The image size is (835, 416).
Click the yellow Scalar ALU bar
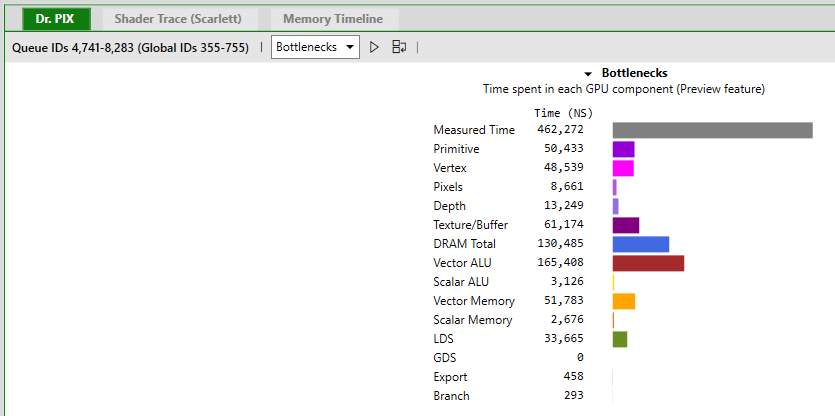613,282
